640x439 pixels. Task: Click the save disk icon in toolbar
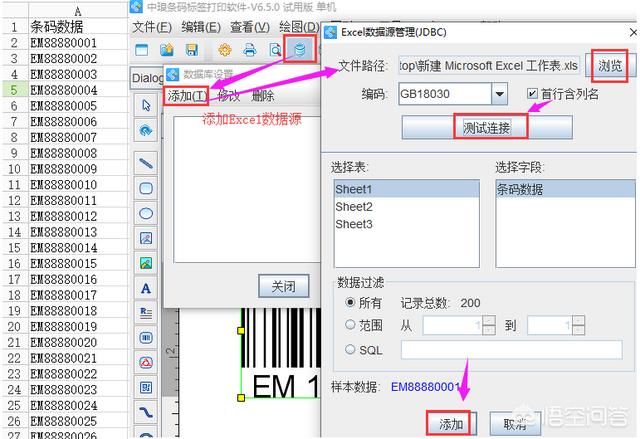pyautogui.click(x=192, y=50)
